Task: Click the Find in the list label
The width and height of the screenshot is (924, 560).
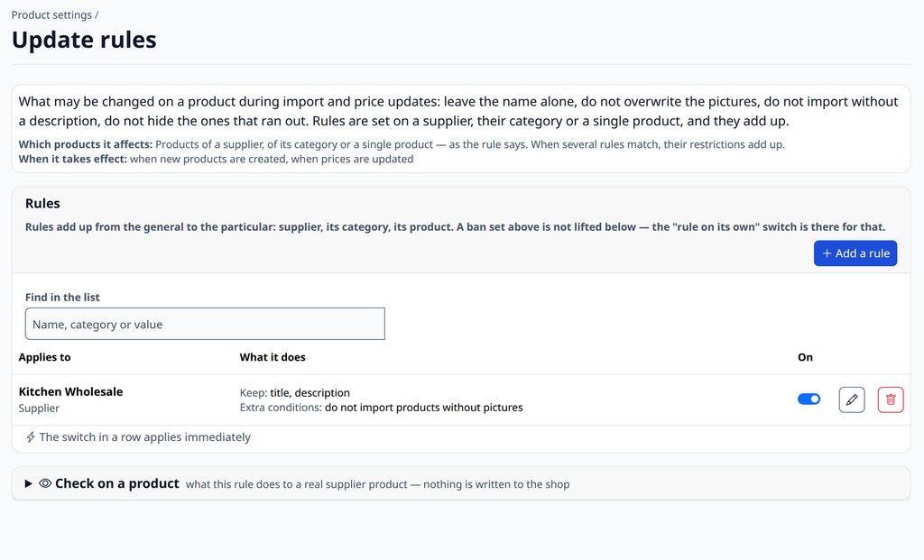Action: tap(62, 298)
